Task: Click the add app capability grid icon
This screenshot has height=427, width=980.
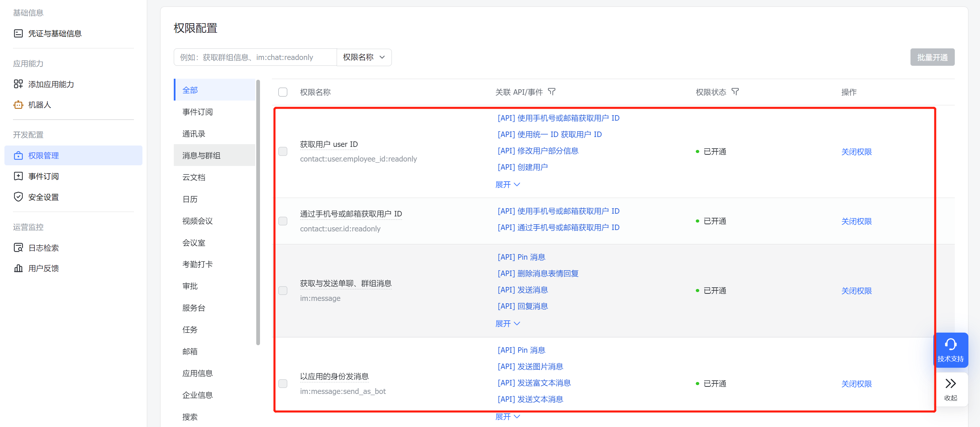Action: (x=18, y=84)
